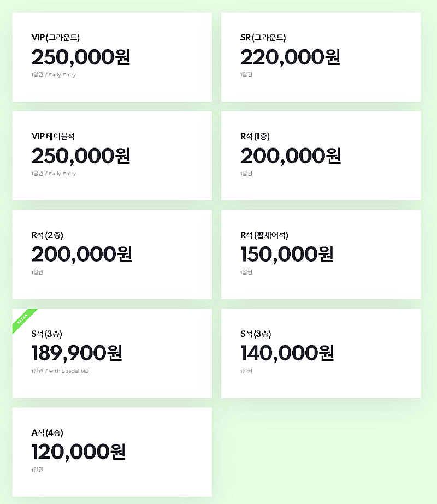Select the A석 (4층) ticket card
This screenshot has width=437, height=504.
(x=112, y=452)
